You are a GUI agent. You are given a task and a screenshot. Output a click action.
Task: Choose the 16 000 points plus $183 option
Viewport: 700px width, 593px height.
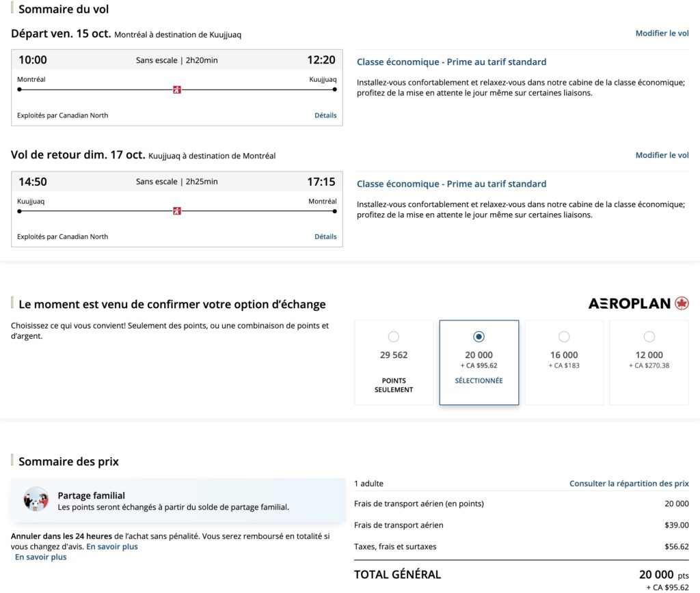pyautogui.click(x=563, y=336)
